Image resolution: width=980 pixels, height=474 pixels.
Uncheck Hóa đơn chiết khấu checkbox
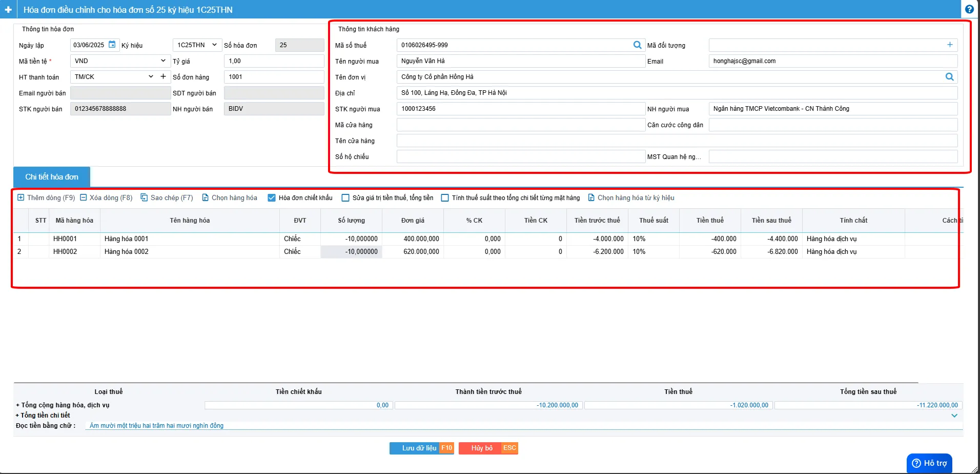(x=272, y=198)
